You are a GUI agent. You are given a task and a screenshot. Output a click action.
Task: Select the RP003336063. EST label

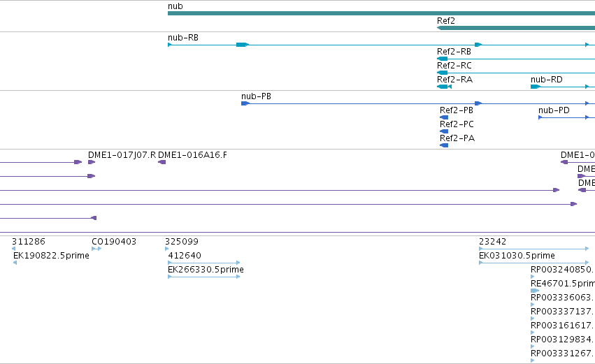click(x=562, y=298)
